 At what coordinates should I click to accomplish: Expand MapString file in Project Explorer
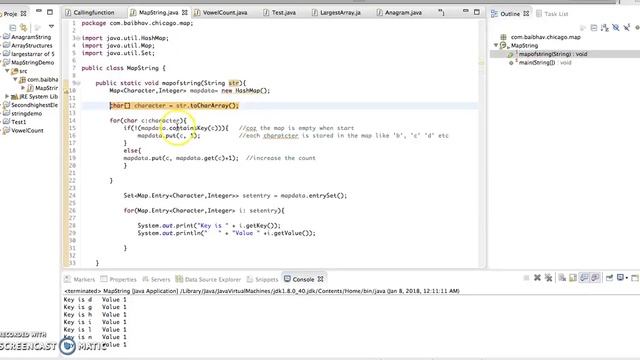click(23, 88)
